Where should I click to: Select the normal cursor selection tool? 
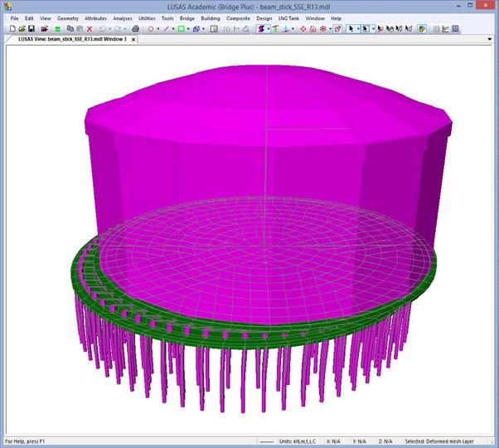click(351, 29)
